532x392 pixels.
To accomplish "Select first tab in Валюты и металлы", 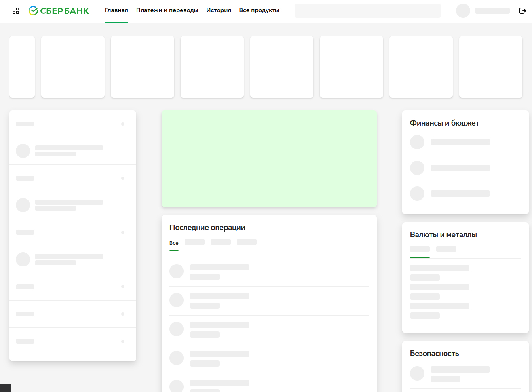I will 420,249.
